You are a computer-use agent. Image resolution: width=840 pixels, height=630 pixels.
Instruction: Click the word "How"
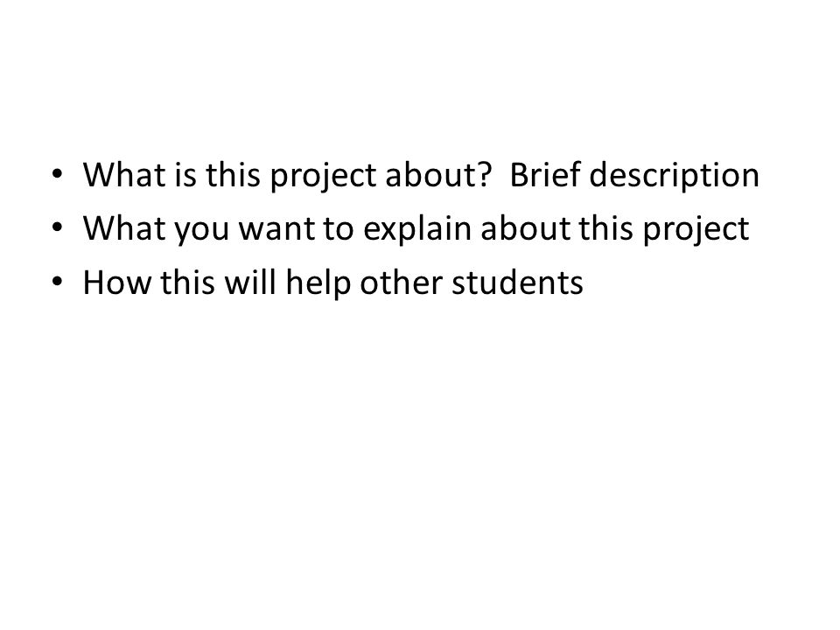point(117,282)
